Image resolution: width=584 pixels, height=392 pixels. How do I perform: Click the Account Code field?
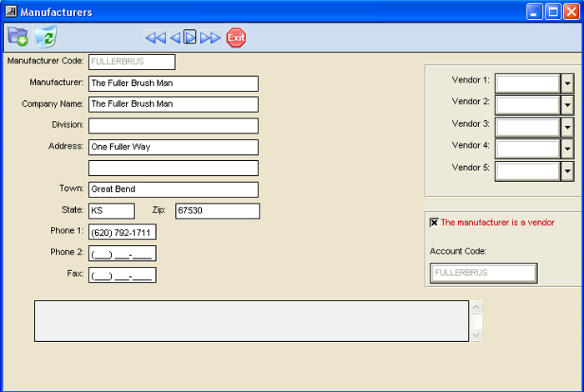(483, 273)
